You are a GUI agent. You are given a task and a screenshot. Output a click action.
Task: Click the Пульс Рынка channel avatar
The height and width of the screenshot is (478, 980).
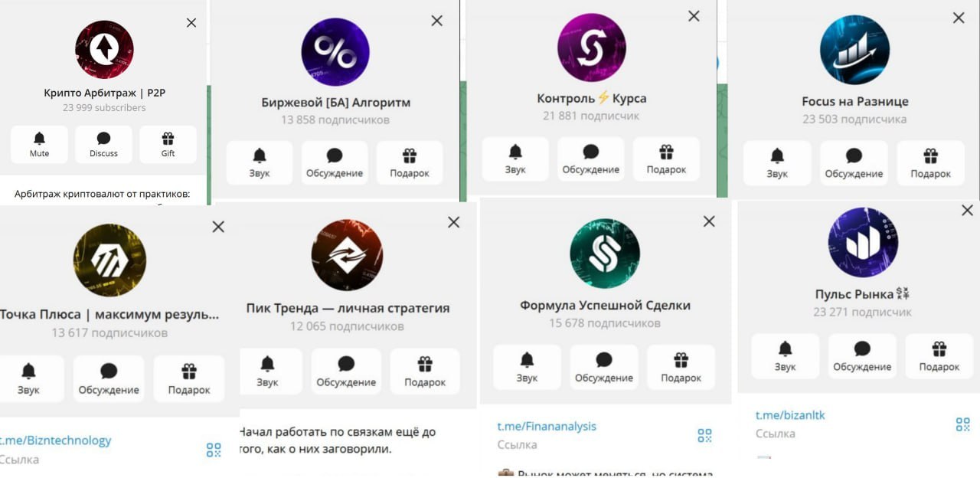[x=863, y=244]
